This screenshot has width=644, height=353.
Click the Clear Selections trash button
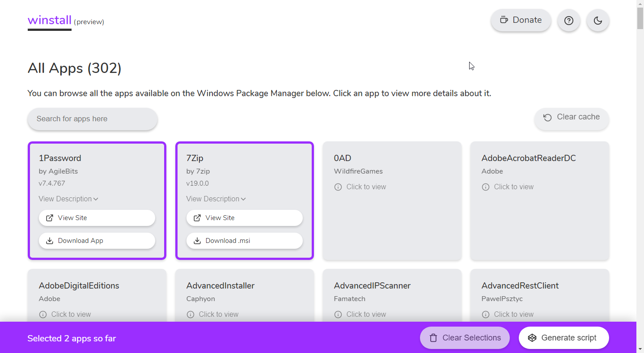point(465,338)
